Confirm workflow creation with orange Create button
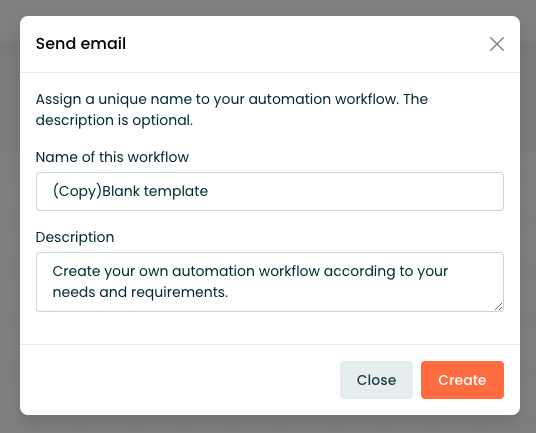The image size is (536, 433). 462,380
